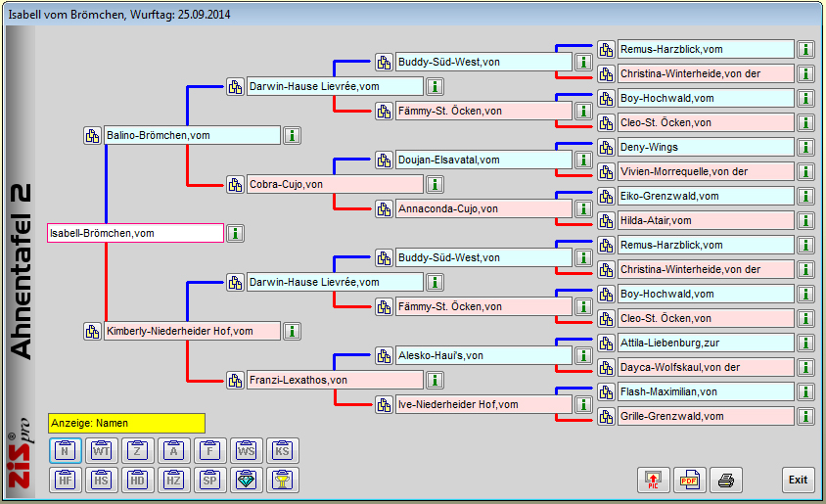Switch display to N (Namen) mode
The height and width of the screenshot is (504, 826).
click(64, 450)
